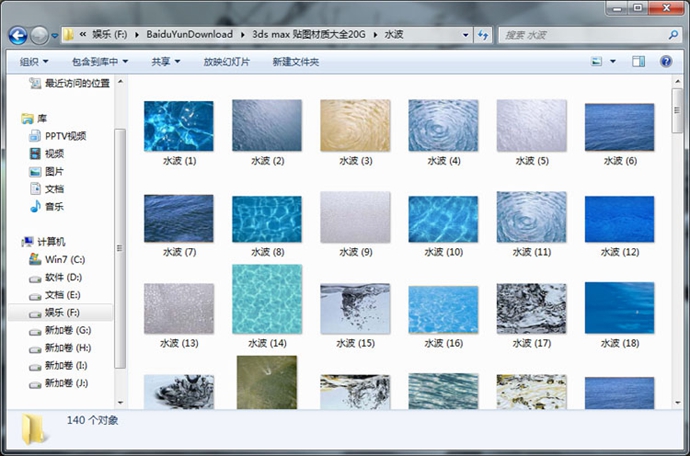Open 新加卷 (G:) drive
Image resolution: width=690 pixels, height=456 pixels.
click(60, 330)
